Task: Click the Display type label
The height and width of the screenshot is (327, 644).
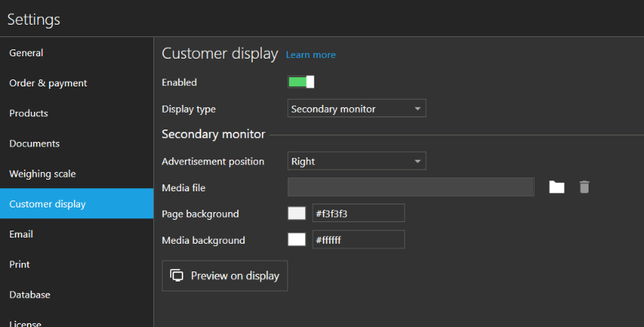Action: coord(189,109)
